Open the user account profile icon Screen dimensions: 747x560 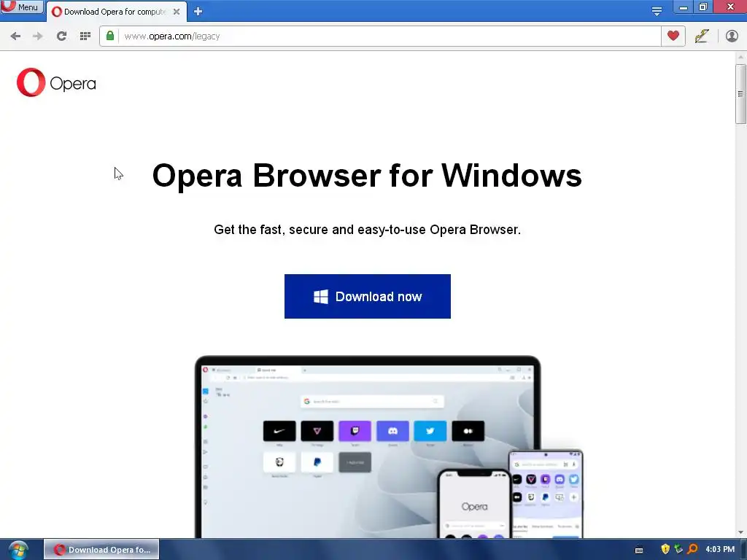tap(731, 36)
